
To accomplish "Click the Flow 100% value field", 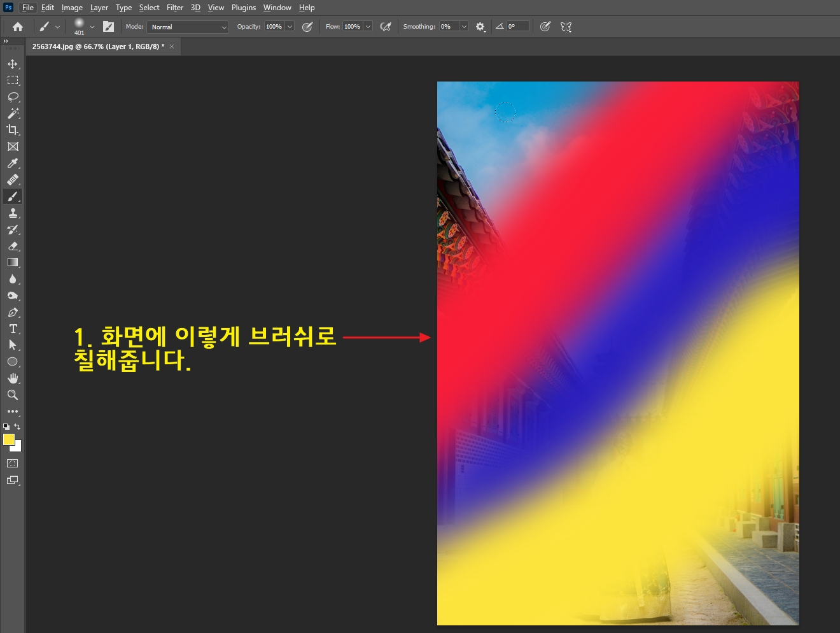I will (x=353, y=27).
